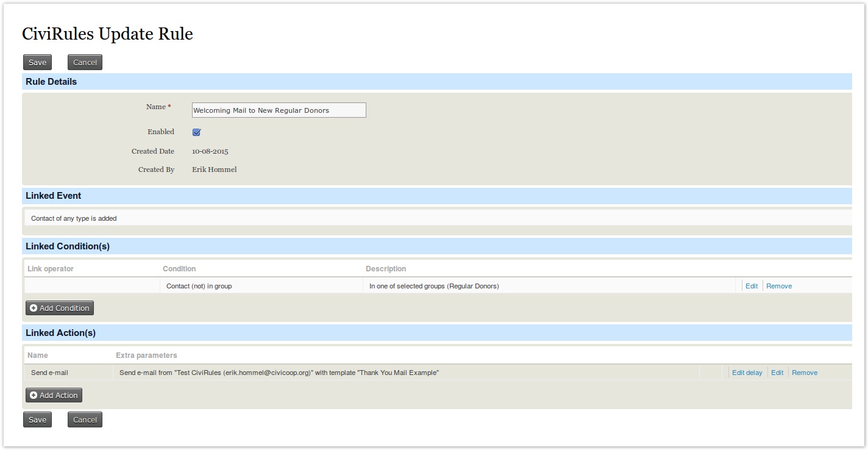
Task: Edit the Send e-mail action
Action: (x=777, y=373)
